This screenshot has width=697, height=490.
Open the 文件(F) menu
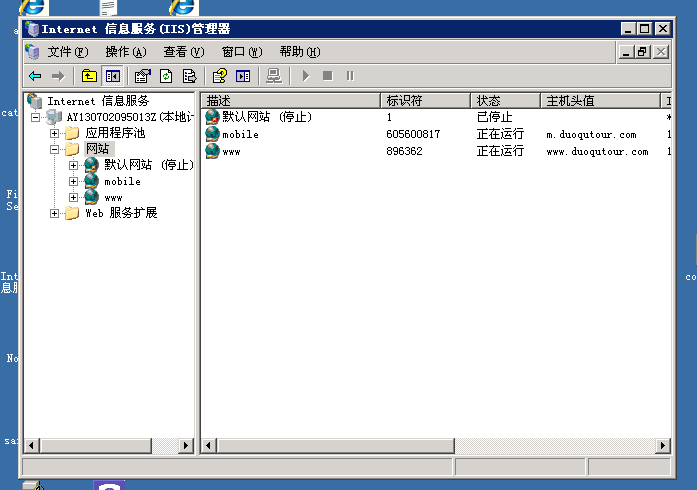[x=68, y=52]
